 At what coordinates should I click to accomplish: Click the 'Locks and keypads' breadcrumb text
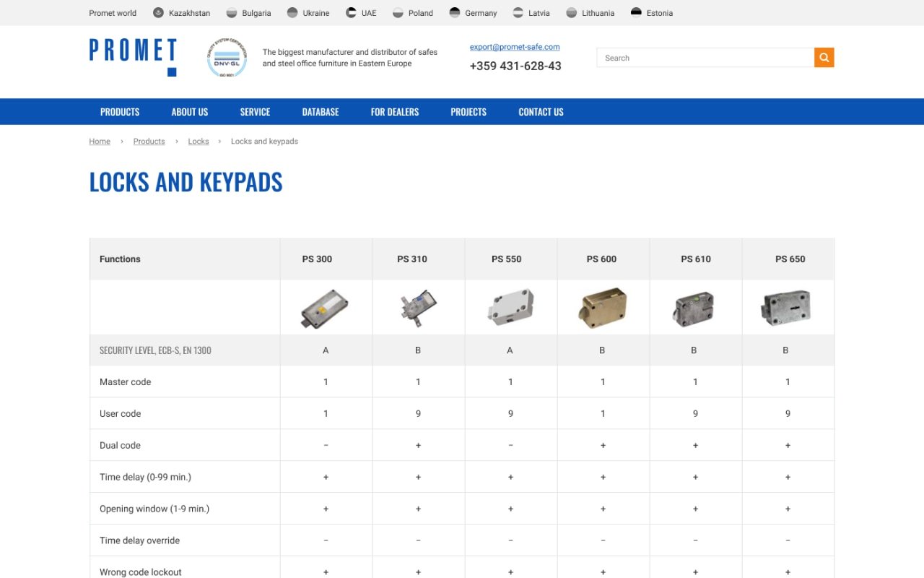click(x=264, y=142)
